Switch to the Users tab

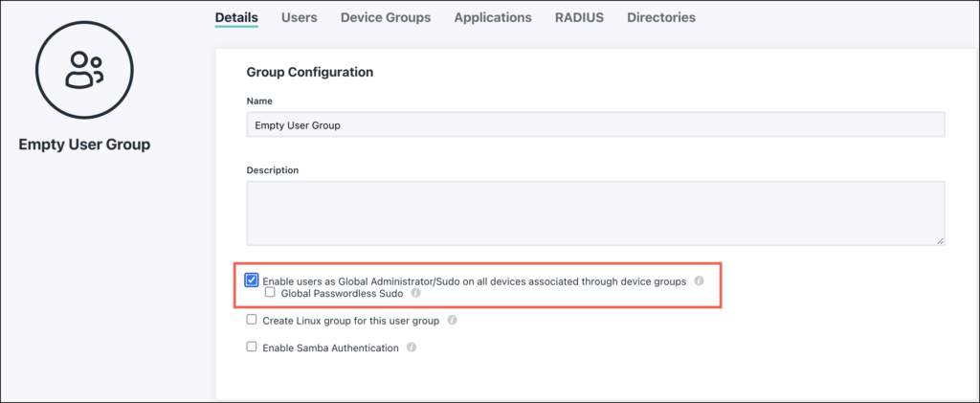coord(299,17)
